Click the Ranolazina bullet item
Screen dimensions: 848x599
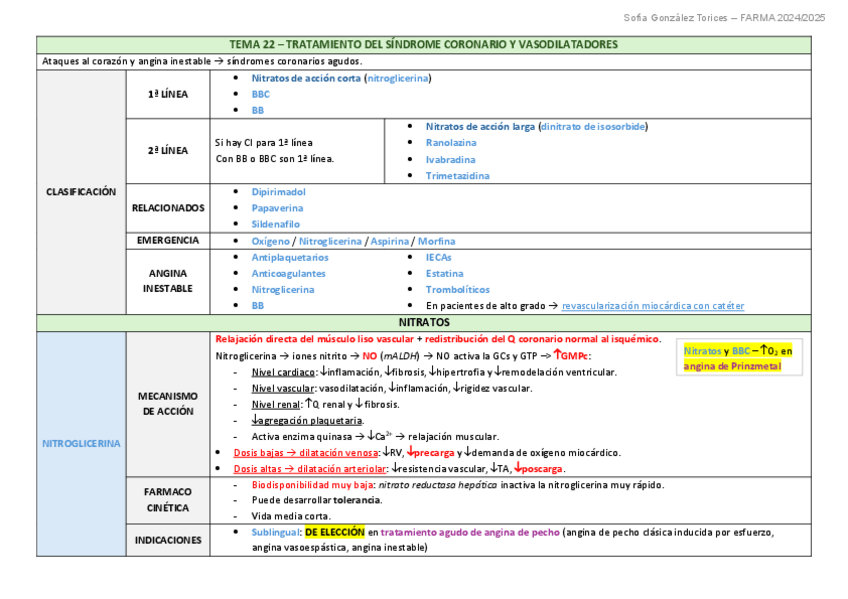[x=450, y=143]
